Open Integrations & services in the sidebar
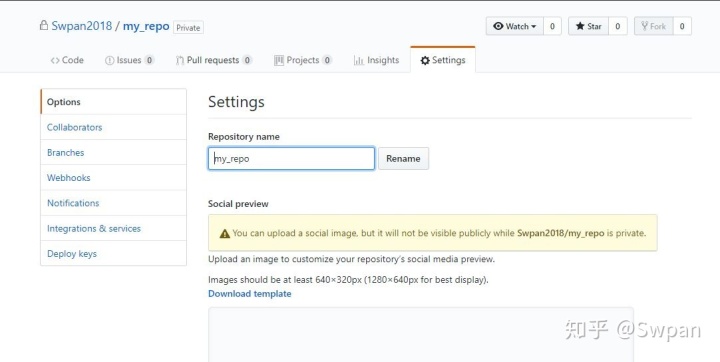The height and width of the screenshot is (362, 720). click(113, 228)
